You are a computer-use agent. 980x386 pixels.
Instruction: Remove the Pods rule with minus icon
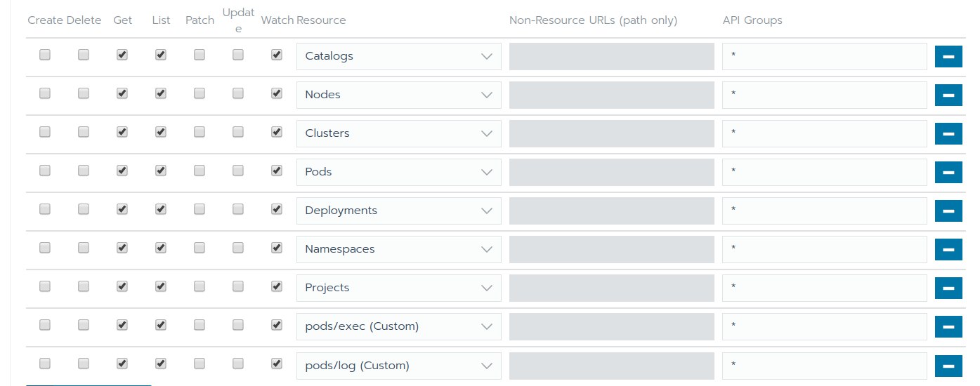pos(948,172)
